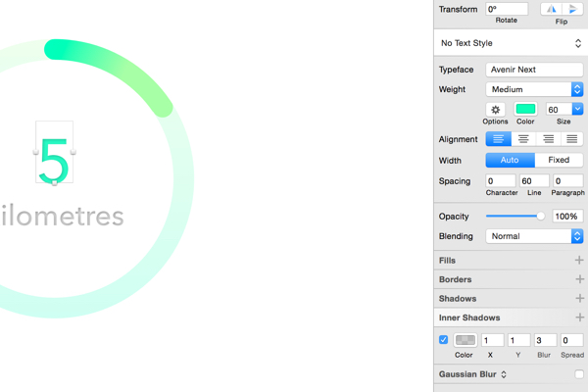Click the Paragraph spacing field
Screen dimensions: 588x392
click(x=567, y=181)
